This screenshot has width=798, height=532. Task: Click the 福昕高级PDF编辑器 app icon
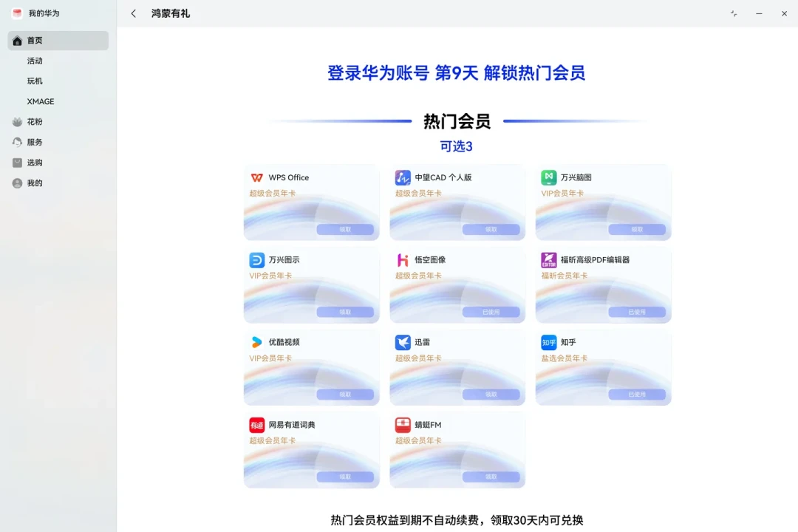point(548,260)
